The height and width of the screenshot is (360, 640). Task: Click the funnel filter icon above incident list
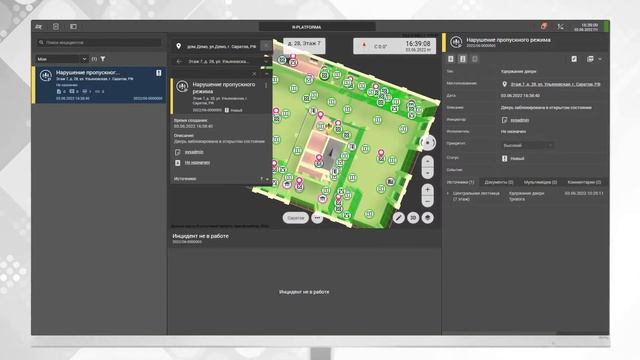tap(103, 59)
